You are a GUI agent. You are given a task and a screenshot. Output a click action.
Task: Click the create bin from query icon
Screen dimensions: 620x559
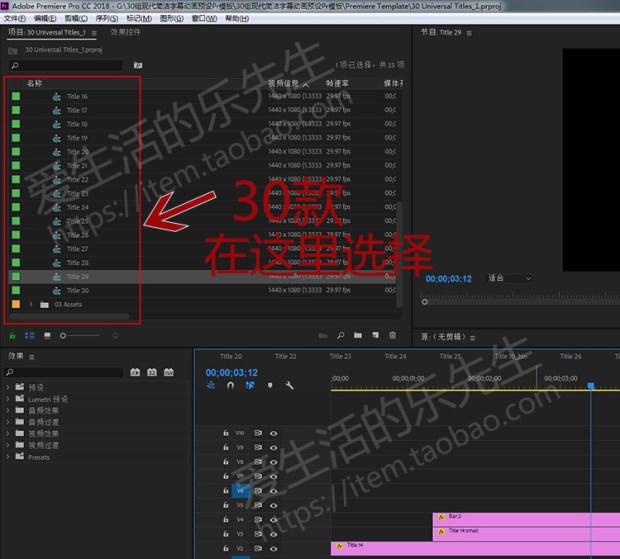(138, 65)
